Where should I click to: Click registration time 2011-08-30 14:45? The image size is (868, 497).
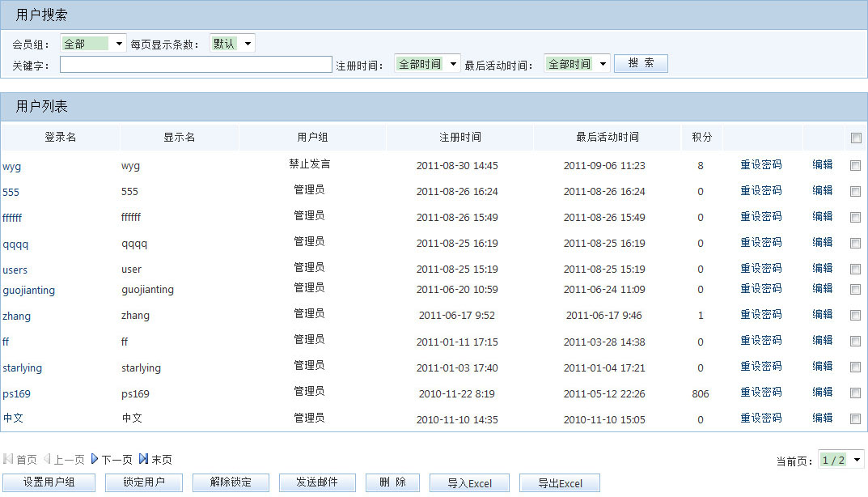[x=457, y=166]
